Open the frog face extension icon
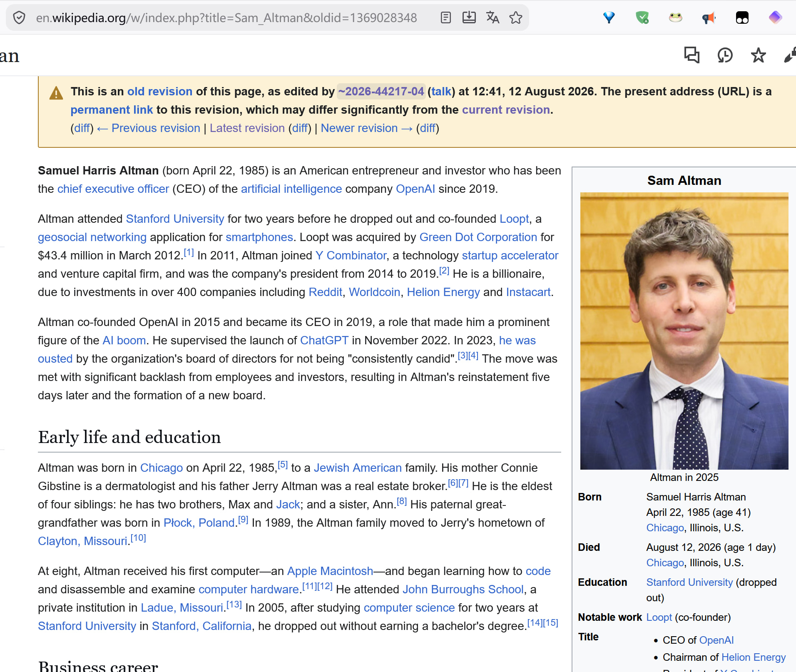 pyautogui.click(x=675, y=17)
